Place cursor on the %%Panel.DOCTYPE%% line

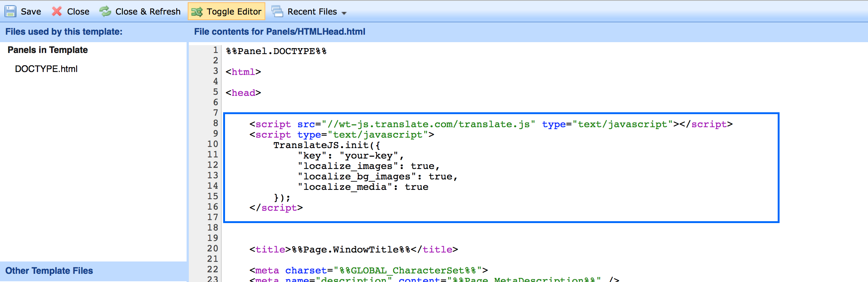[x=276, y=51]
